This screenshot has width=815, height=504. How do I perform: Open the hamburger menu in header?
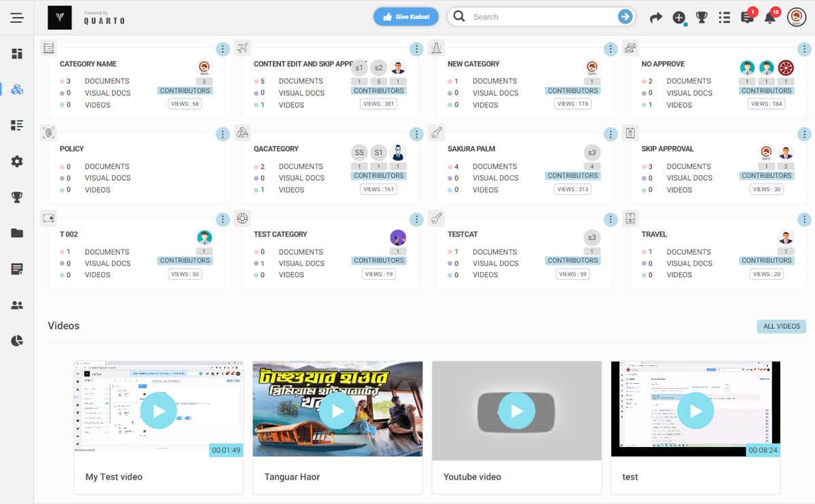click(17, 18)
